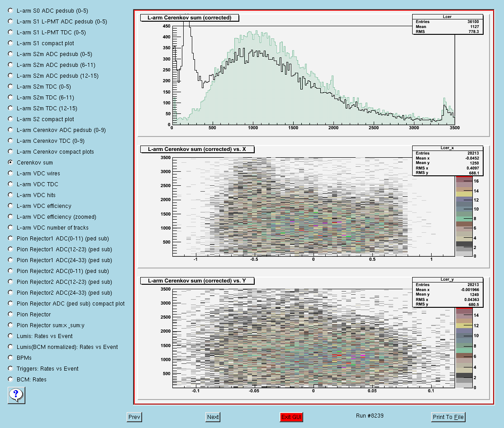
Task: Click the Cerenkov sum (corrected) vs. Y title
Action: [x=197, y=281]
